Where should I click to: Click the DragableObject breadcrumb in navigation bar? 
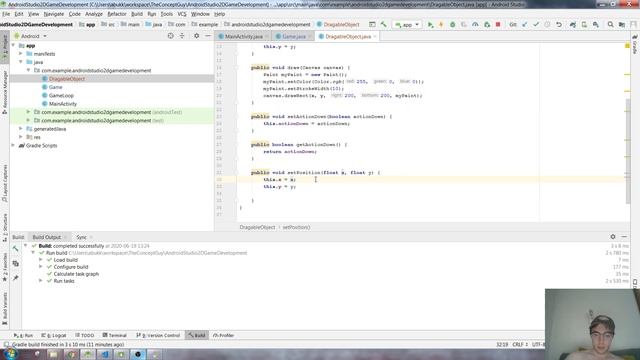click(x=338, y=24)
